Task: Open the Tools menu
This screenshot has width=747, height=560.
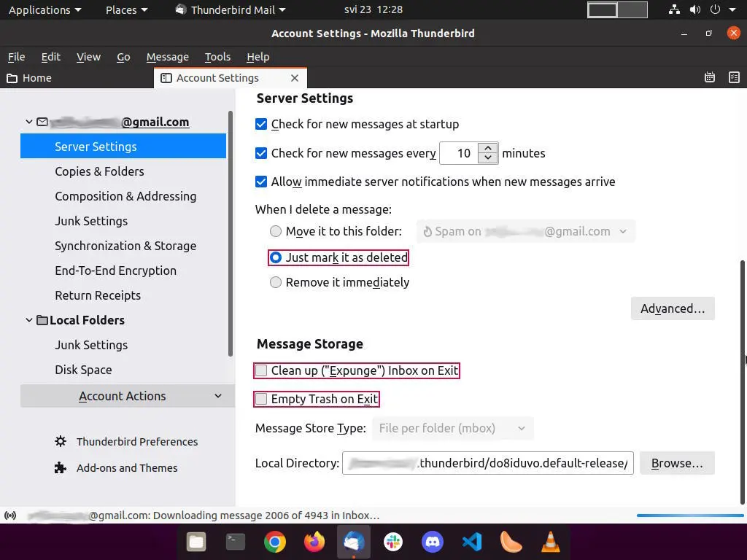Action: point(217,57)
